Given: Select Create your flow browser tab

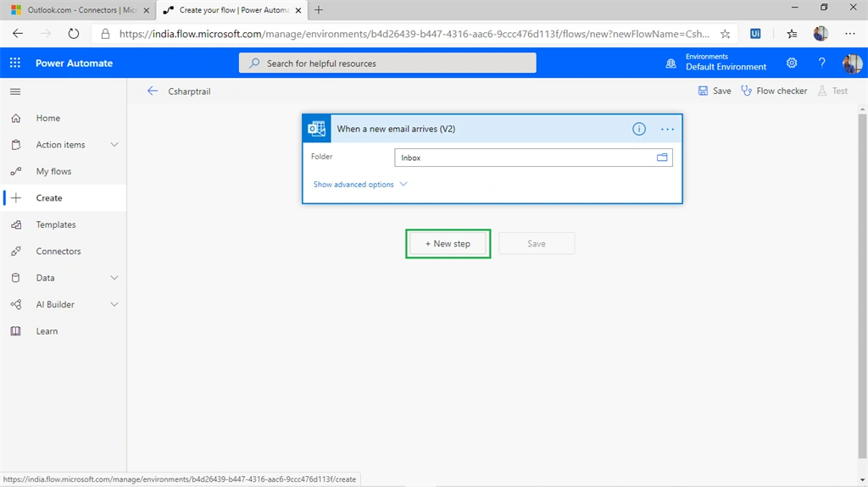Looking at the screenshot, I should [232, 10].
